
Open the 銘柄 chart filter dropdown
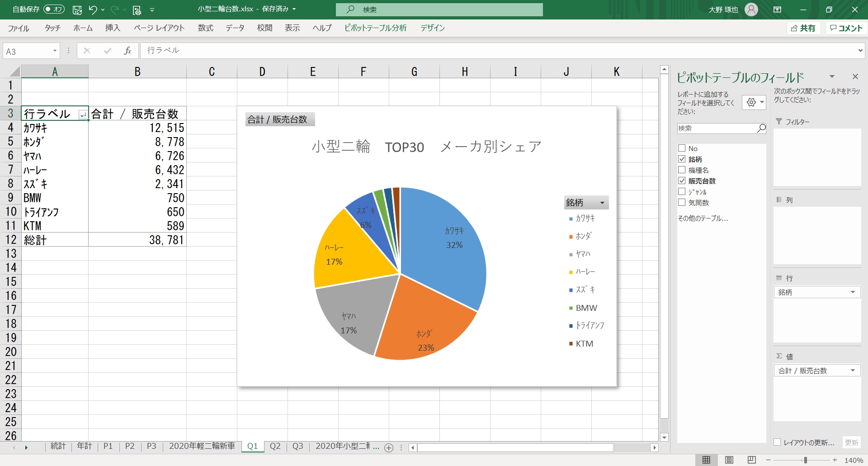(x=602, y=203)
